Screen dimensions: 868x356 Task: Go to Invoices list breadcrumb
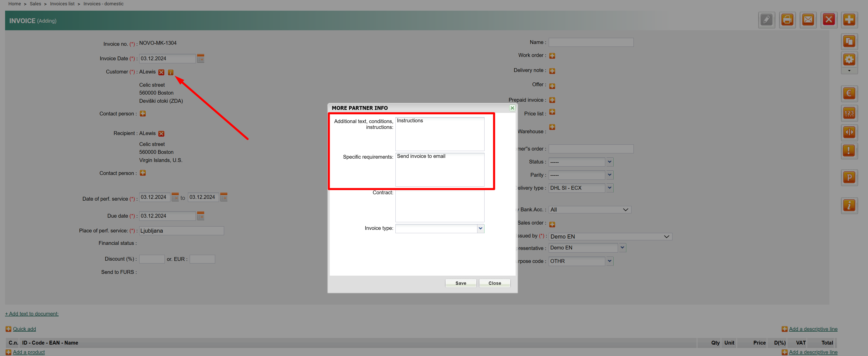coord(62,4)
